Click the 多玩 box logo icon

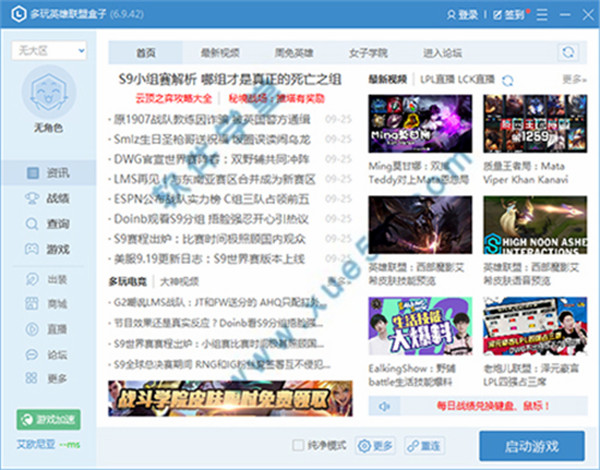pos(19,15)
